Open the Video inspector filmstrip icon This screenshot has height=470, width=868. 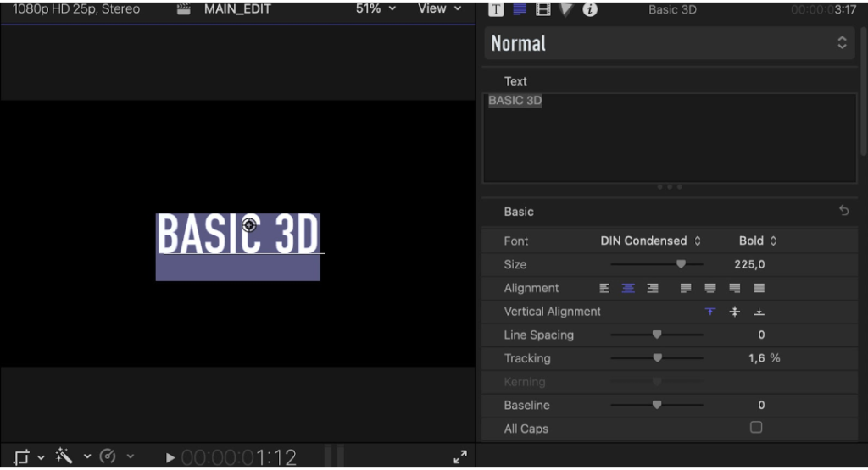point(543,8)
